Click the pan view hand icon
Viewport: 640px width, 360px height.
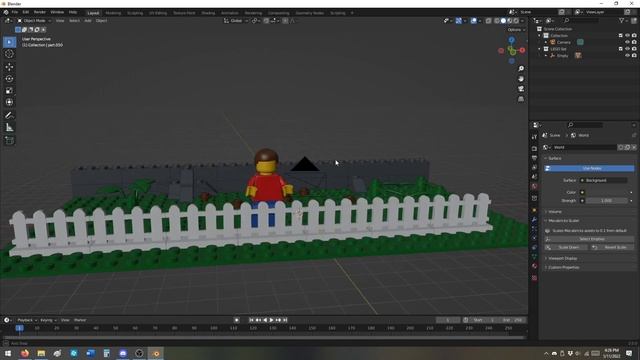521,79
